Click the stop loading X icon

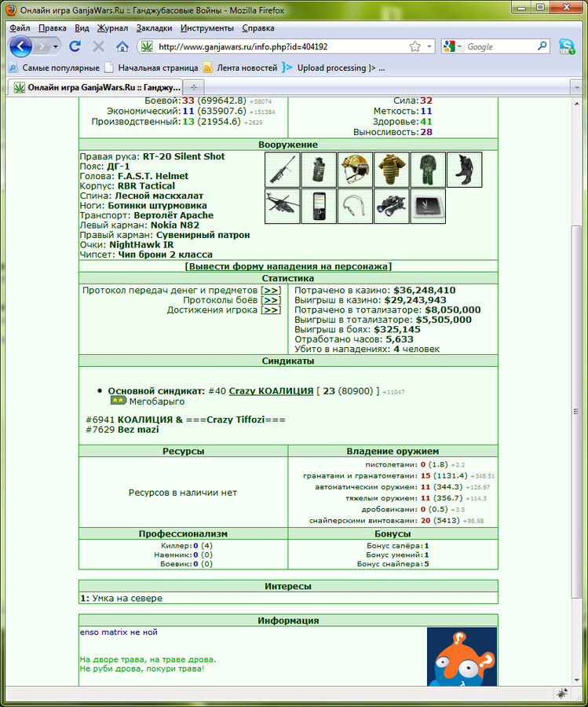pyautogui.click(x=99, y=46)
